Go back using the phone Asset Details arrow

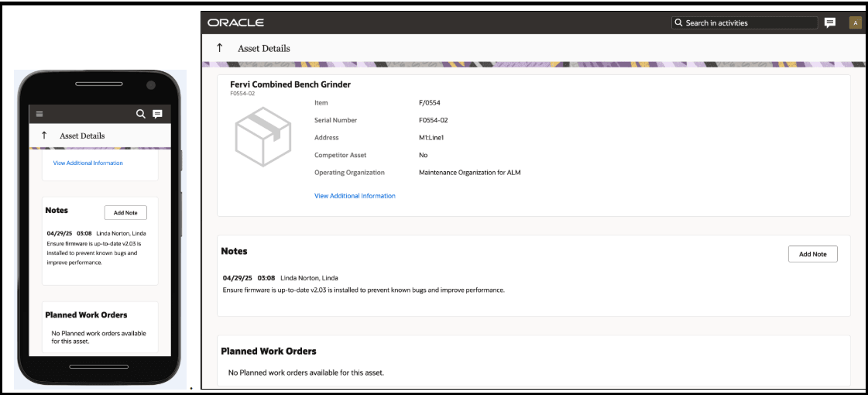44,136
